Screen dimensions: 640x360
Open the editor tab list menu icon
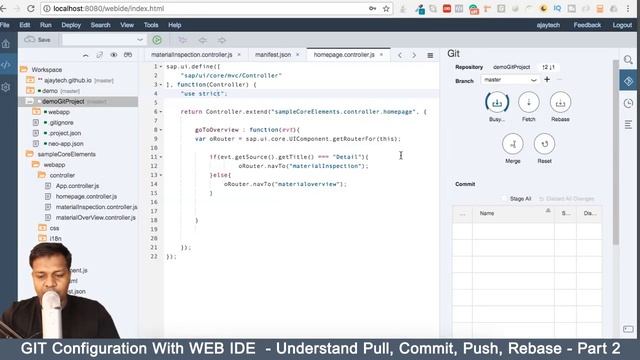pos(430,55)
